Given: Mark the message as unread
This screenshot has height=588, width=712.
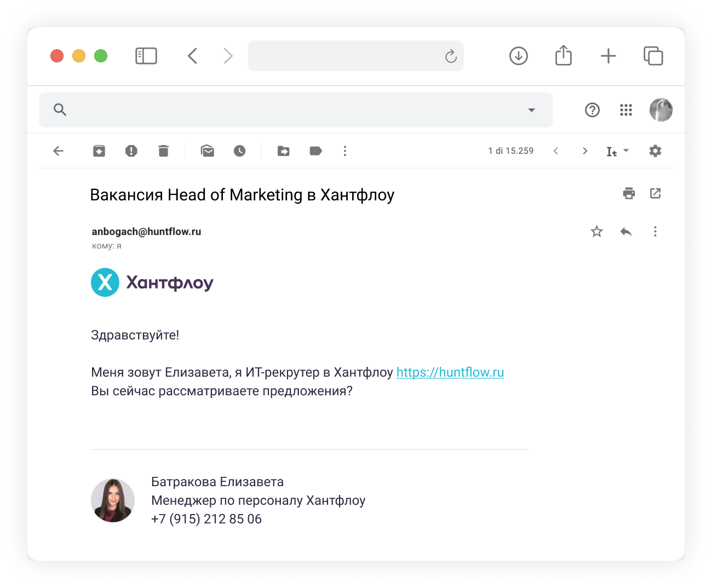Looking at the screenshot, I should click(x=208, y=151).
